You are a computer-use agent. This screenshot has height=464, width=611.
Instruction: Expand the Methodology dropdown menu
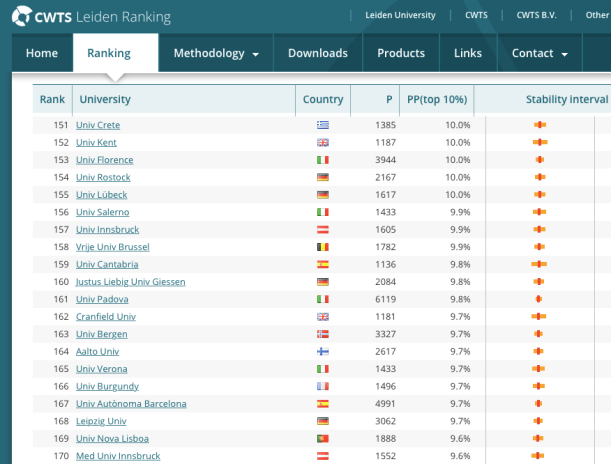[x=216, y=53]
